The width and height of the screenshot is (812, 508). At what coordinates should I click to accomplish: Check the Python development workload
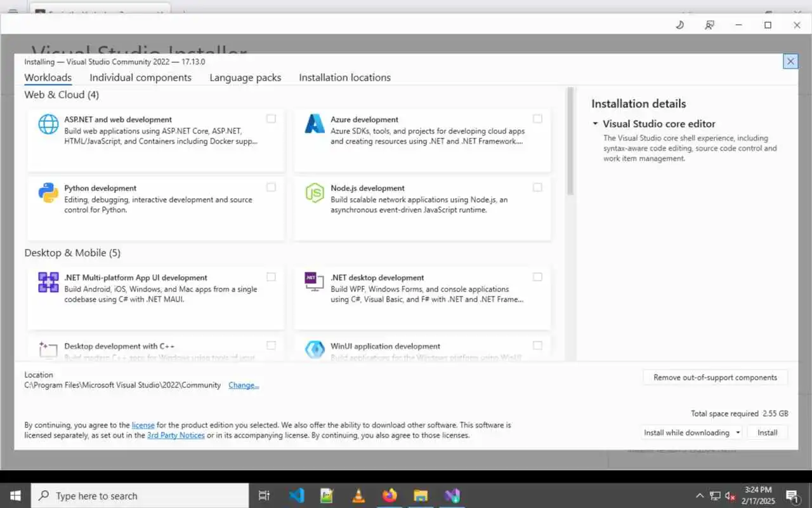click(272, 187)
